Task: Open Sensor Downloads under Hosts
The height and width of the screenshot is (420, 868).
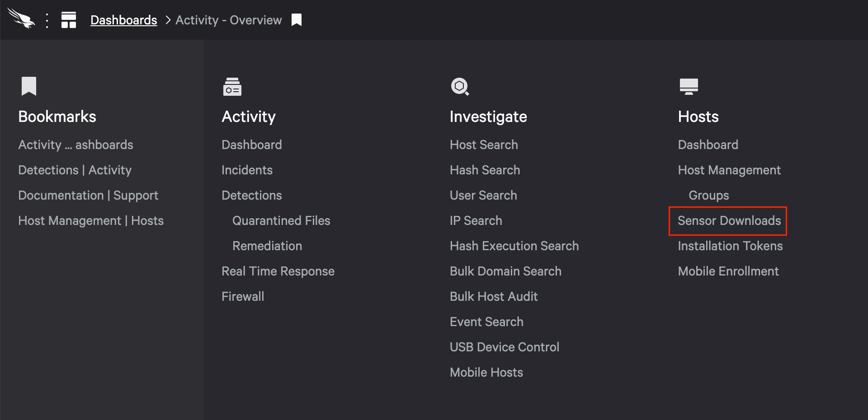Action: (x=729, y=221)
